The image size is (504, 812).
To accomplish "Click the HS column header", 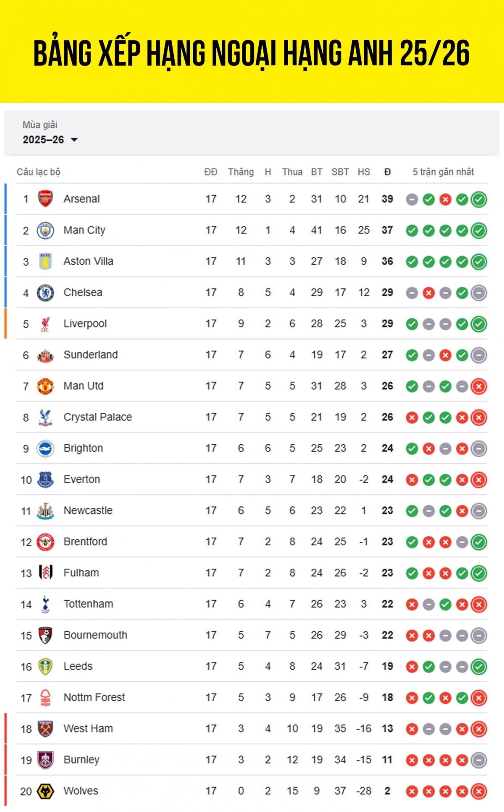I will (x=364, y=172).
